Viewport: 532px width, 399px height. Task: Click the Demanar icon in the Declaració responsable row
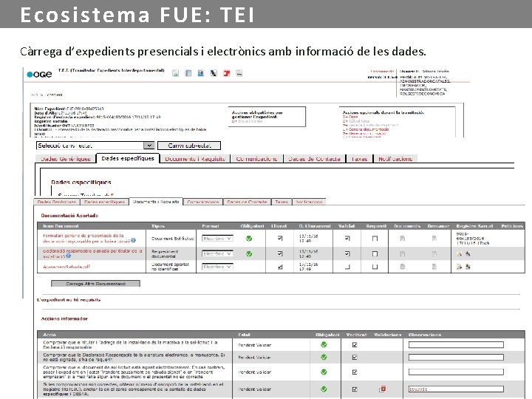tap(434, 253)
